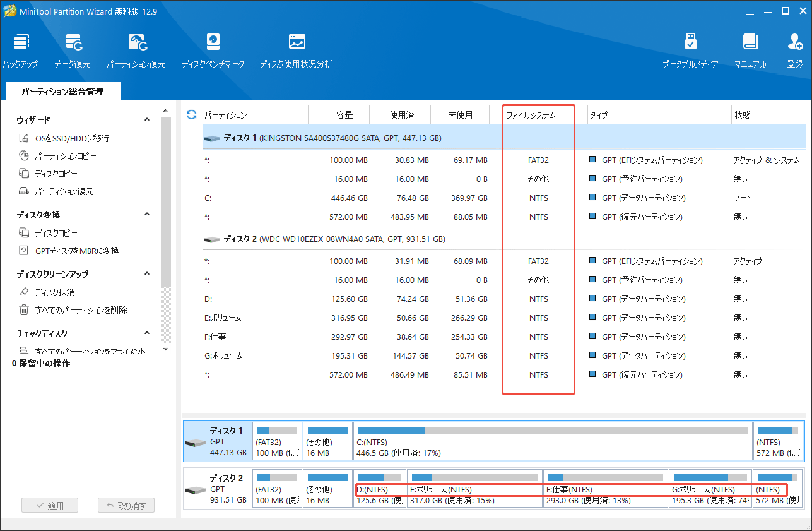Choose GPTディスクをMBRに変換
The image size is (812, 531).
pyautogui.click(x=69, y=251)
